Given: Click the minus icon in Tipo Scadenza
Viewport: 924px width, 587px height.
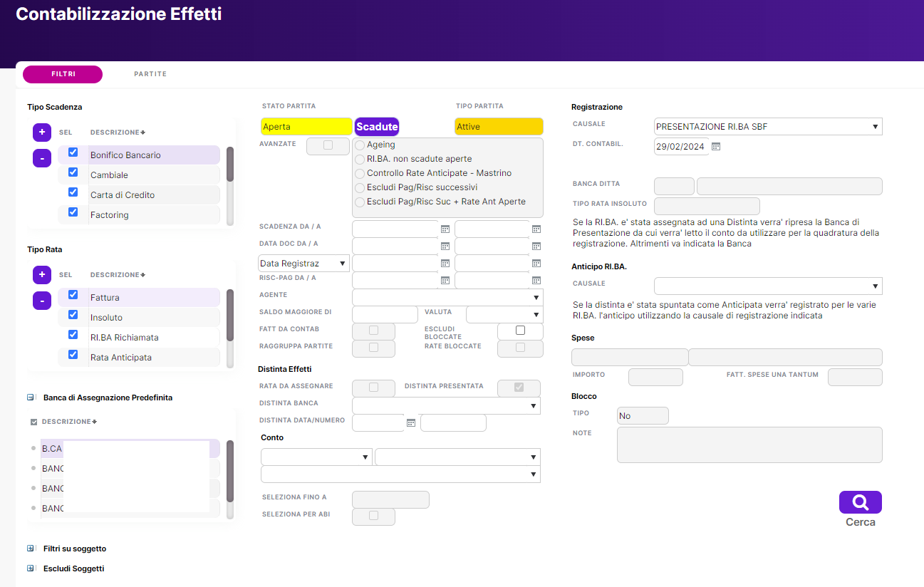Looking at the screenshot, I should point(42,158).
